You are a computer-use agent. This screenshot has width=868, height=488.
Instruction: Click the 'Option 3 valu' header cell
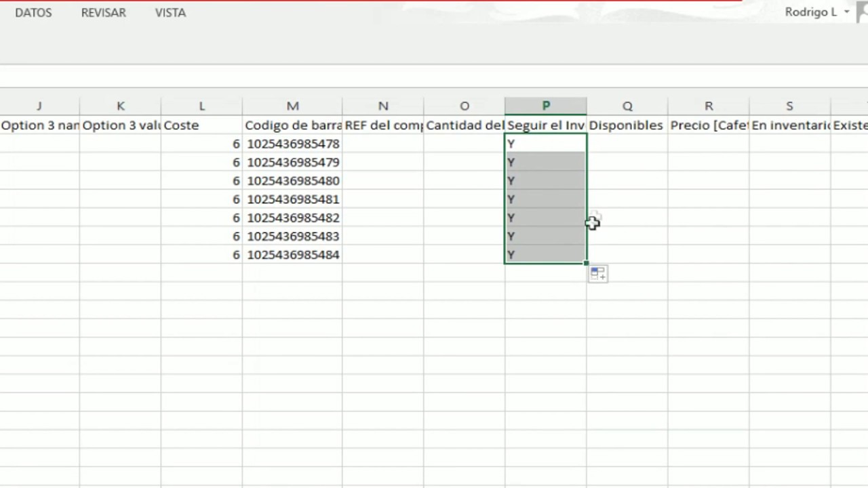(x=120, y=125)
